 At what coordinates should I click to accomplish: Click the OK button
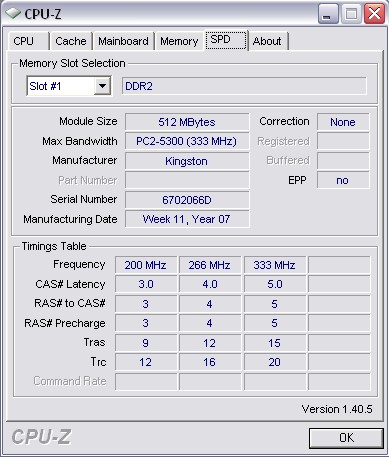click(x=346, y=438)
